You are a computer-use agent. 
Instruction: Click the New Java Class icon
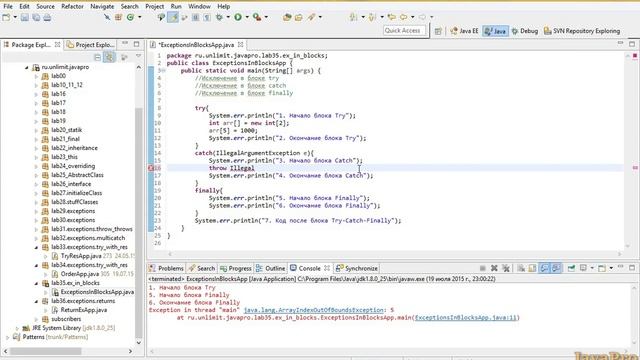tap(130, 17)
